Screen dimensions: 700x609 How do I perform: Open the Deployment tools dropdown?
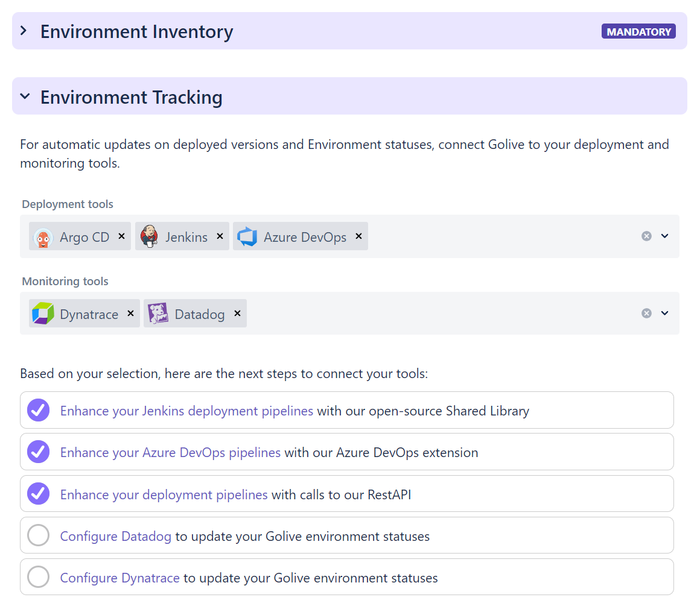(x=665, y=236)
